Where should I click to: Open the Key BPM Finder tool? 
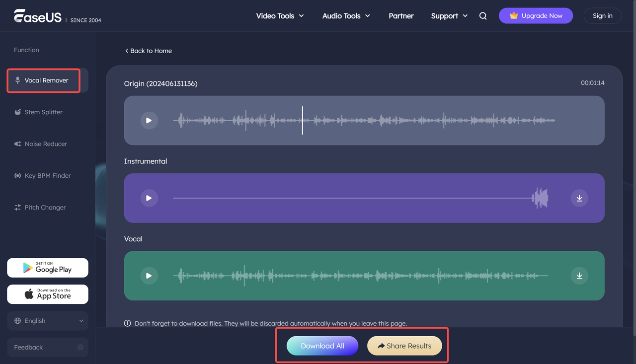[x=47, y=175]
